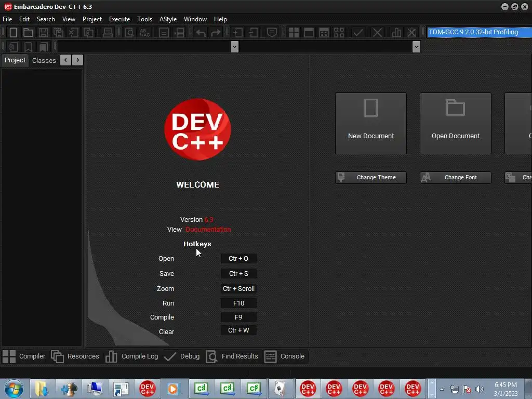
Task: Click the Compiler tab grid icon
Action: (9, 356)
